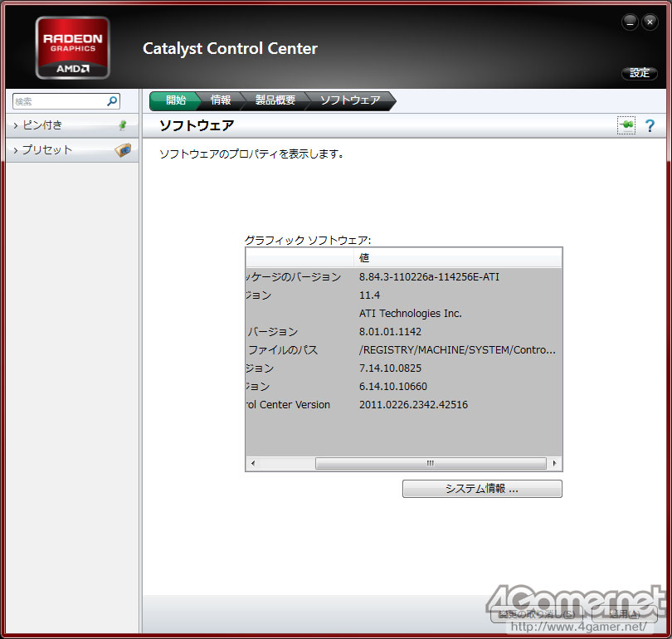Click the left scroll arrow of the table
Image resolution: width=672 pixels, height=639 pixels.
click(253, 463)
